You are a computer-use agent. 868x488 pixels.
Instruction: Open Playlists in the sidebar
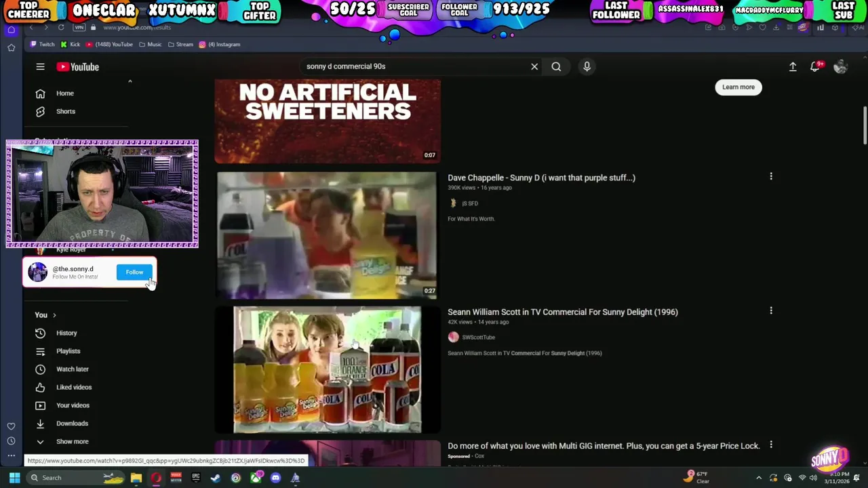(67, 351)
